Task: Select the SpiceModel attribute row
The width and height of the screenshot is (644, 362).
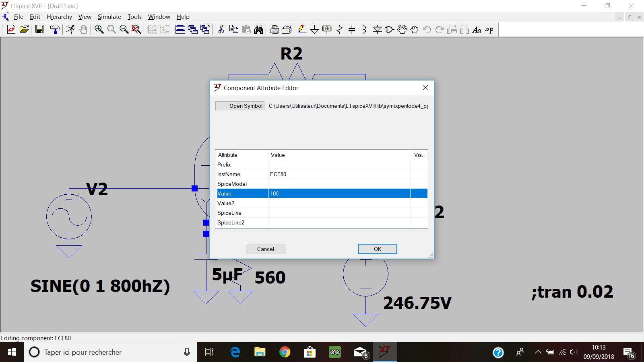Action: click(322, 184)
